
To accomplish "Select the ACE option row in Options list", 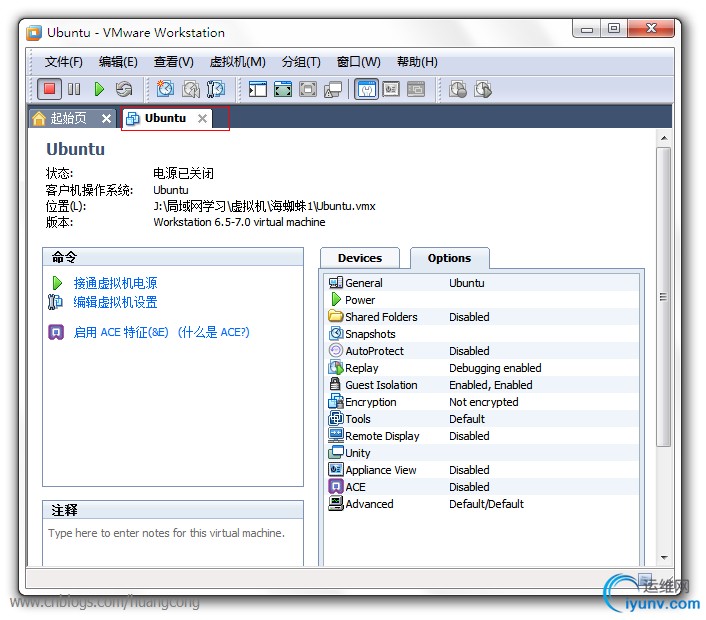I will (x=481, y=487).
